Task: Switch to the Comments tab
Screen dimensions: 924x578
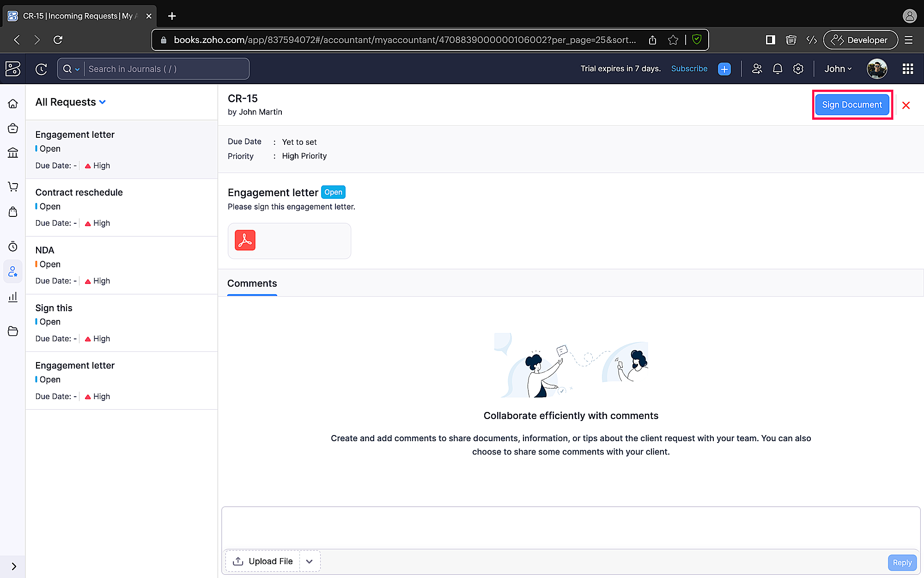Action: (x=252, y=283)
